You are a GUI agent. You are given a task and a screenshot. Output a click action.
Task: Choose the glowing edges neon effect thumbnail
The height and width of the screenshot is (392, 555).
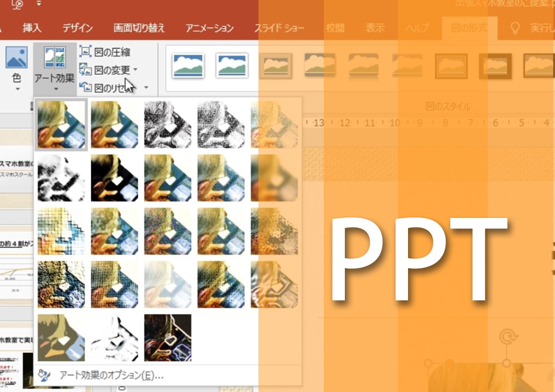pyautogui.click(x=168, y=338)
